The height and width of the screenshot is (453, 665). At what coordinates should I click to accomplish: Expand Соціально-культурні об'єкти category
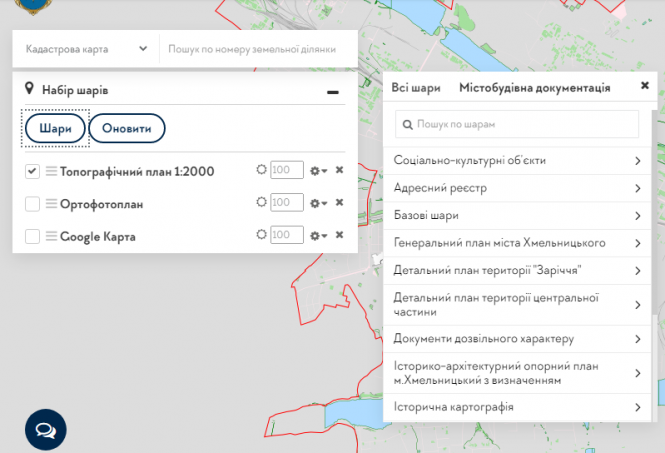coord(517,161)
